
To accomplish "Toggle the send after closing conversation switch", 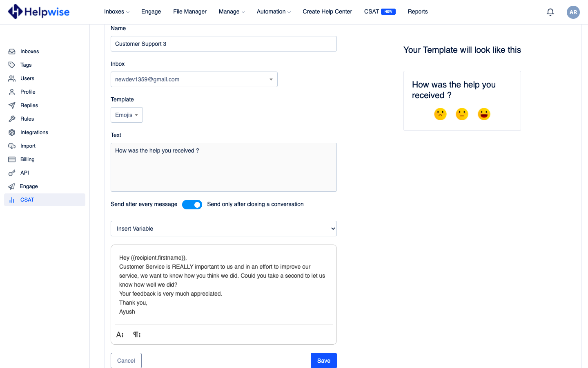I will [192, 204].
